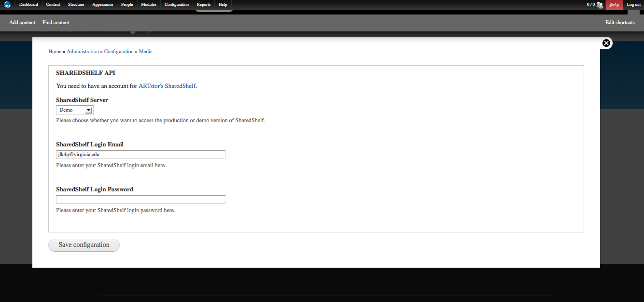Image resolution: width=644 pixels, height=302 pixels.
Task: Click the Drupal home logo icon
Action: point(7,5)
